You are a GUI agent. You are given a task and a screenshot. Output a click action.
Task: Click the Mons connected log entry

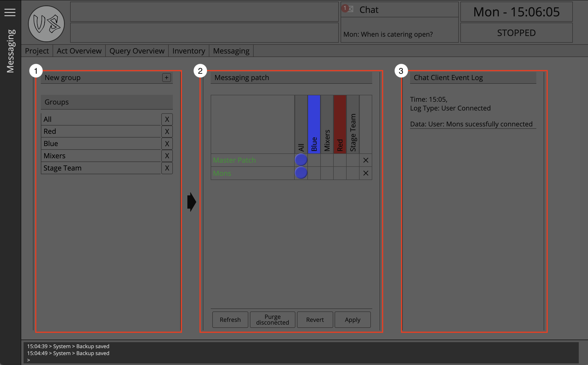pyautogui.click(x=471, y=124)
